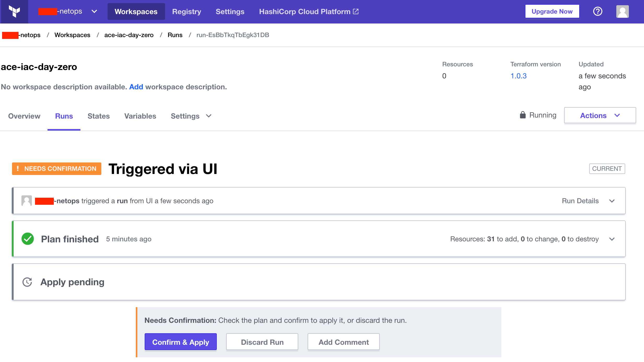Open the Actions dropdown
This screenshot has height=362, width=644.
point(600,115)
